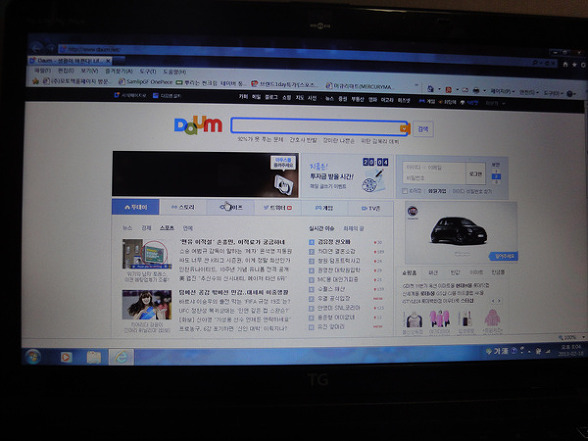Click the Daum logo
The width and height of the screenshot is (588, 441).
(x=198, y=125)
